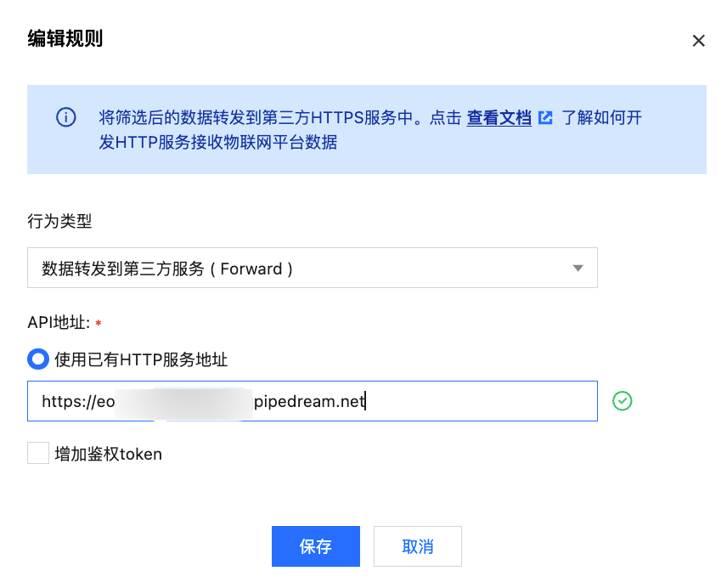Focus the API地址 URL input field

click(x=476, y=401)
